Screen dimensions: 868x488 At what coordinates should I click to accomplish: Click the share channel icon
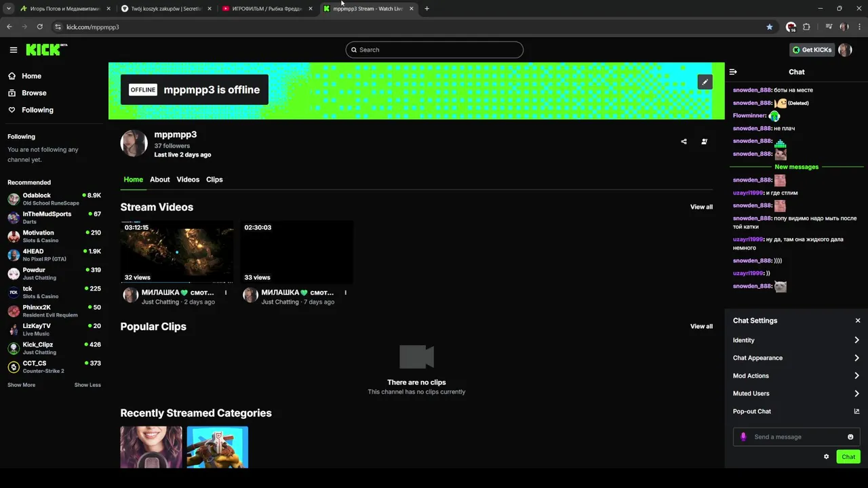click(x=684, y=142)
